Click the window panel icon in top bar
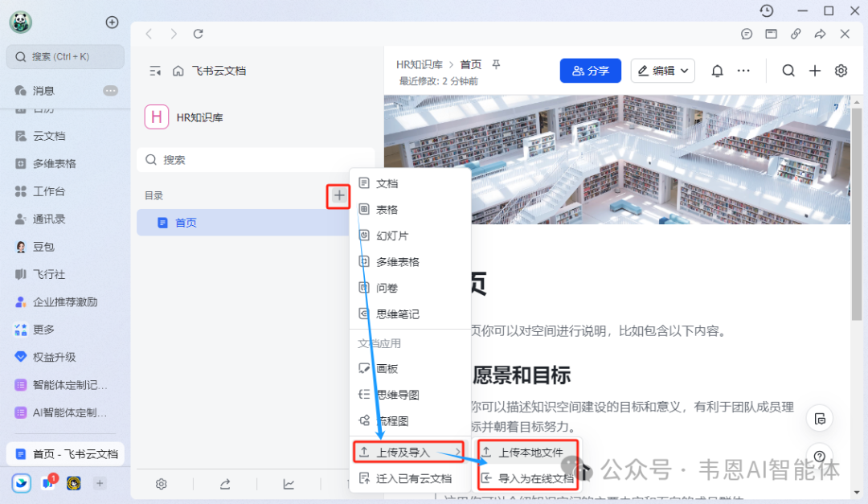The image size is (868, 504). point(771,34)
